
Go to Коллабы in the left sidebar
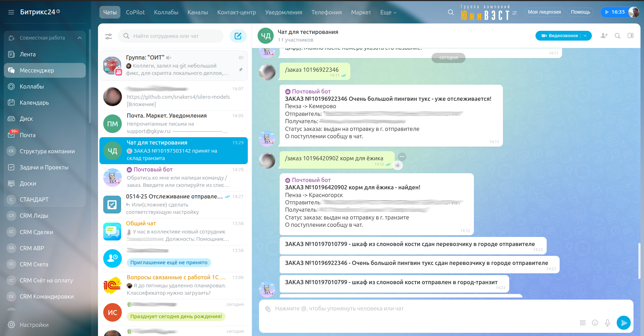tap(45, 86)
